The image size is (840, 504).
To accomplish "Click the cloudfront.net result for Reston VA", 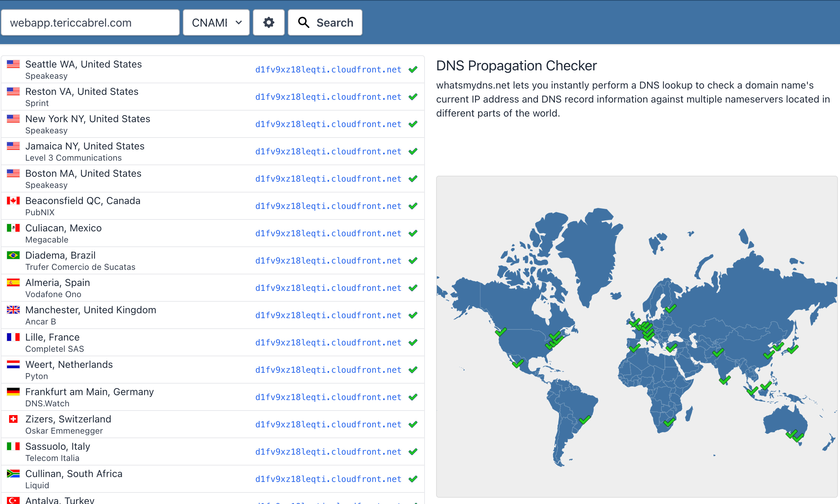I will pos(328,97).
